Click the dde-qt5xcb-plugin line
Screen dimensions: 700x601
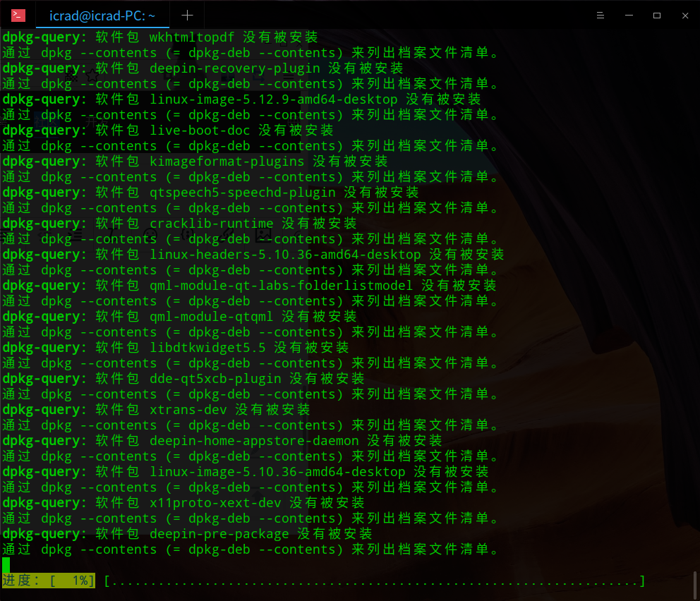pyautogui.click(x=183, y=378)
